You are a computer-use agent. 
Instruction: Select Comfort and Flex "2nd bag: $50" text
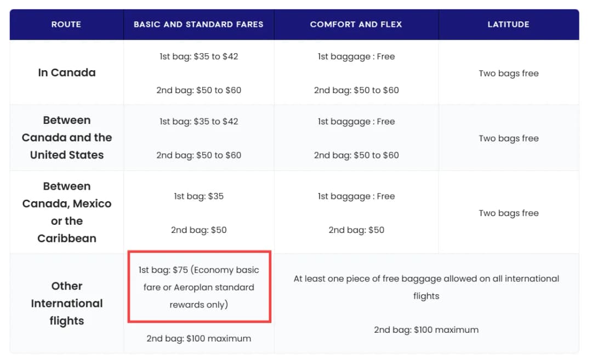356,230
